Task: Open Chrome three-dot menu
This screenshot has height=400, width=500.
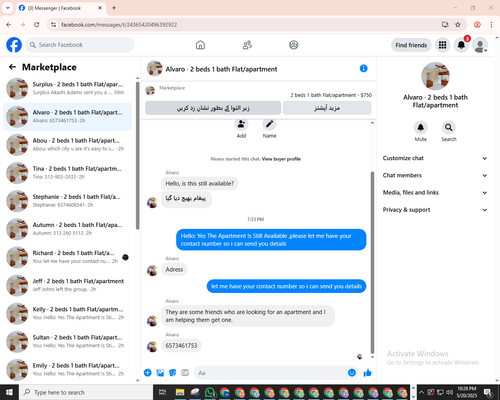Action: click(x=491, y=25)
